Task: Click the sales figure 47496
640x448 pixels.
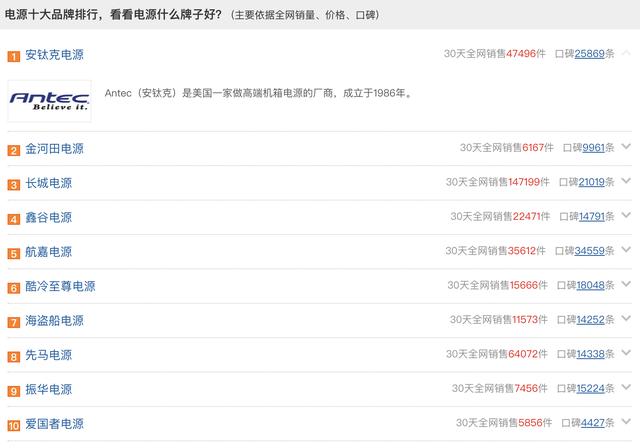Action: click(x=520, y=54)
